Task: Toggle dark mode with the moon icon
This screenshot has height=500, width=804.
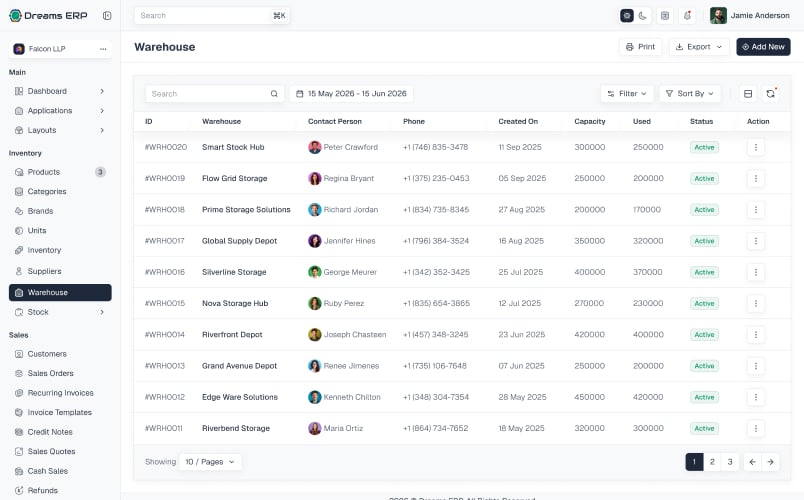Action: tap(642, 15)
